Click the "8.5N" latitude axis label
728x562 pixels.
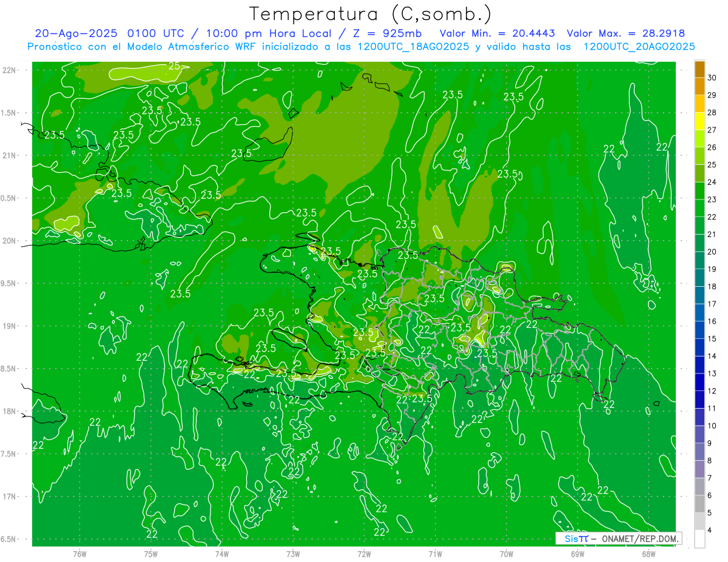click(8, 369)
